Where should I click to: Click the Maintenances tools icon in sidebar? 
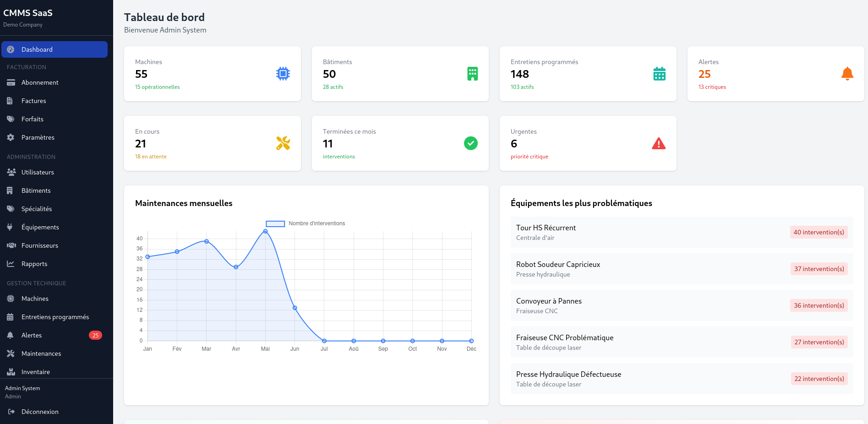pos(11,353)
